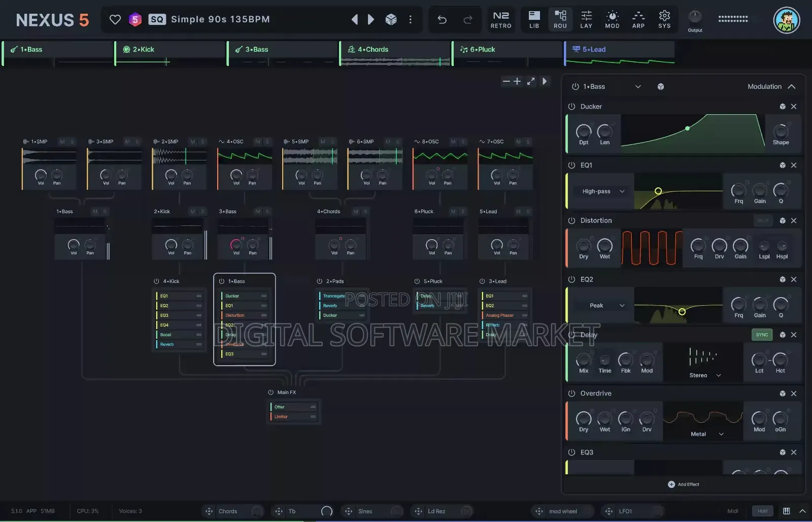This screenshot has height=522, width=812.
Task: Undo the last action
Action: 442,19
